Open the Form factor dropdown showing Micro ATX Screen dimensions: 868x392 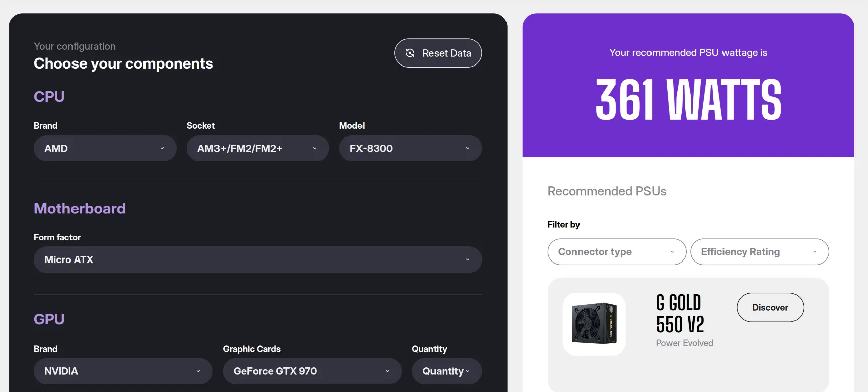(258, 259)
